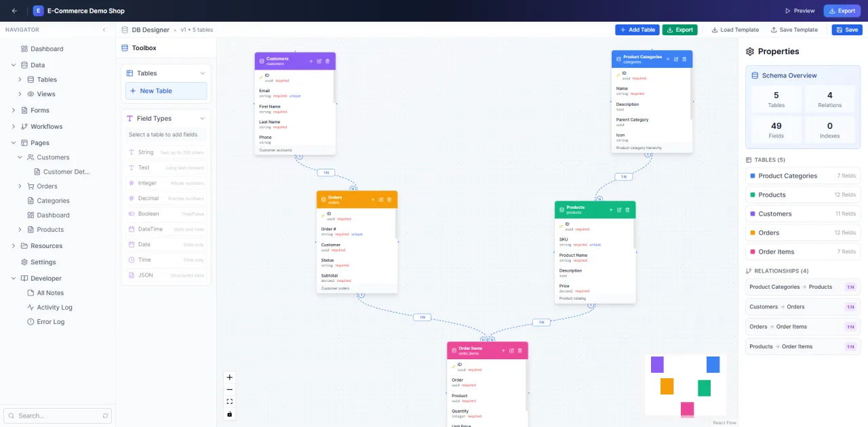Select Order Items in the tables list
Screen dimensions: 868x427
click(x=803, y=251)
